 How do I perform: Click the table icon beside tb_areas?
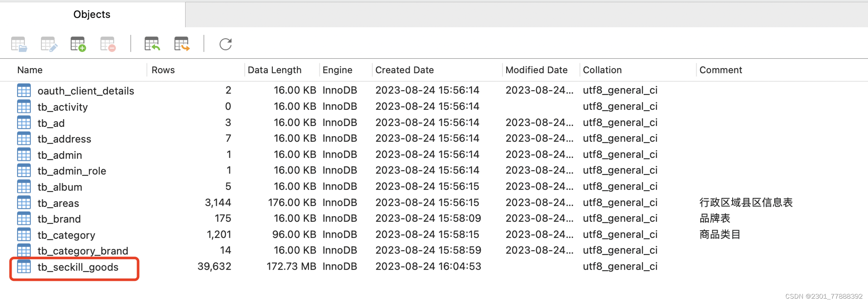point(24,203)
